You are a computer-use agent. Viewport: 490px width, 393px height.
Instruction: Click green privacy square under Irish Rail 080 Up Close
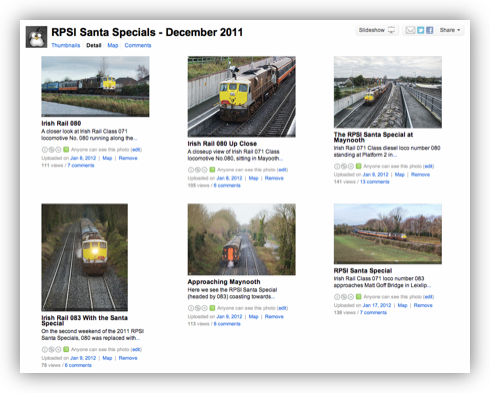[212, 169]
